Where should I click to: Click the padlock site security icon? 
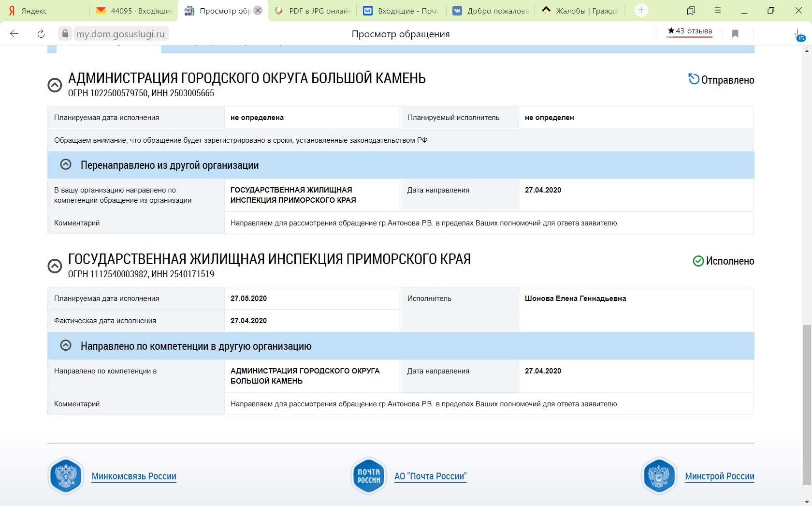[x=65, y=33]
